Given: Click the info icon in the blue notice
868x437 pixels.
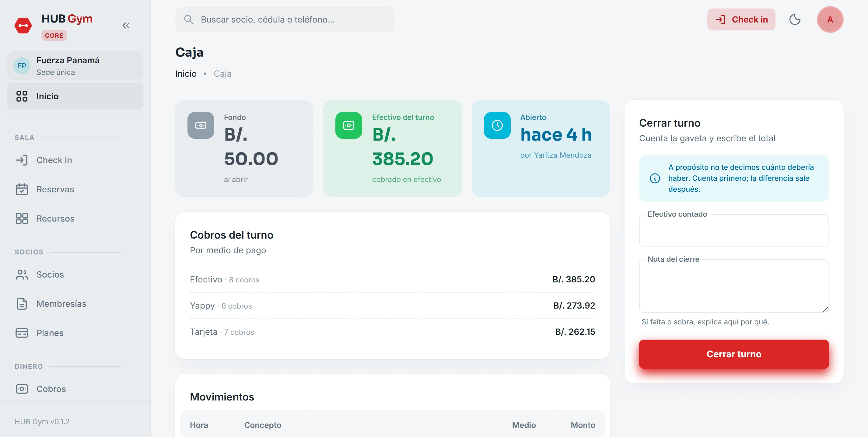Looking at the screenshot, I should [x=655, y=178].
